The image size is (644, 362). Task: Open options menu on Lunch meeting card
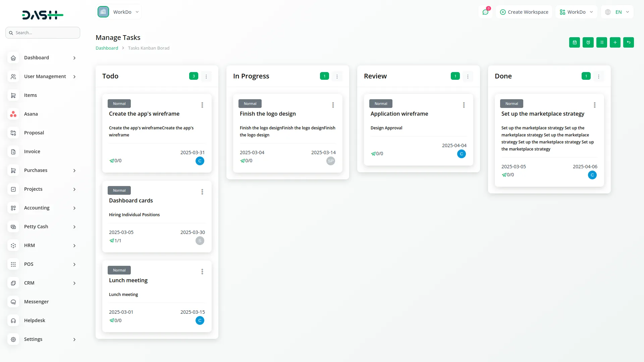click(x=202, y=271)
